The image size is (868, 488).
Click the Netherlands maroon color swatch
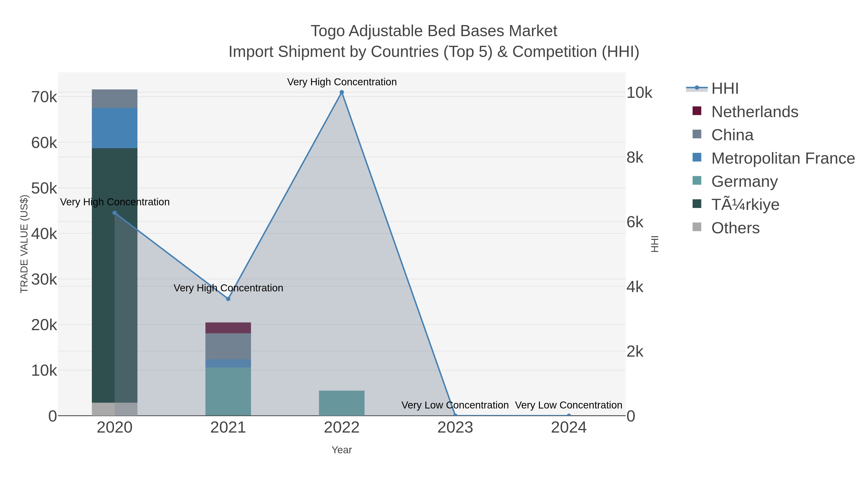pos(697,111)
